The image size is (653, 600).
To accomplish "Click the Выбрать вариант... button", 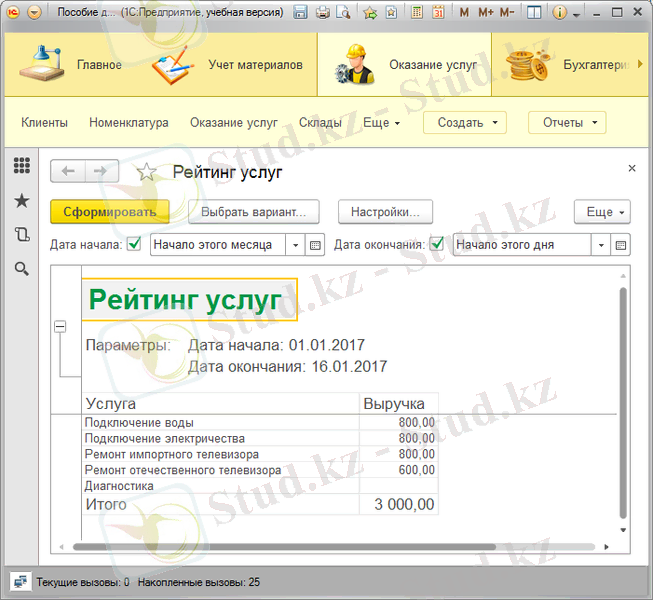I will coord(254,212).
